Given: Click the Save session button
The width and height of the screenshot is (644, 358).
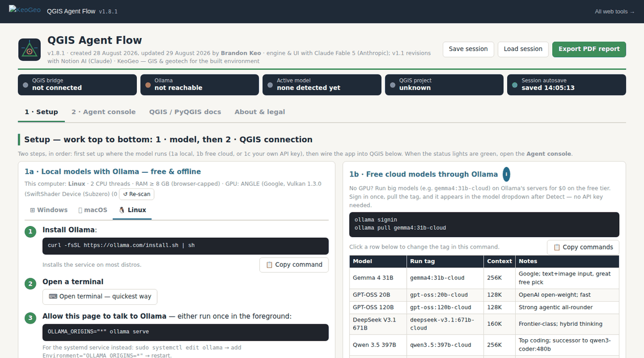Looking at the screenshot, I should (x=468, y=49).
